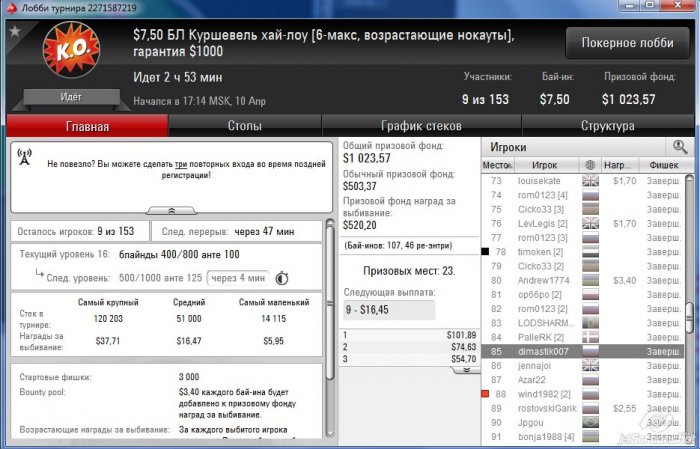Click the smallest stack value 14 115
Viewport: 700px width, 449px height.
274,319
